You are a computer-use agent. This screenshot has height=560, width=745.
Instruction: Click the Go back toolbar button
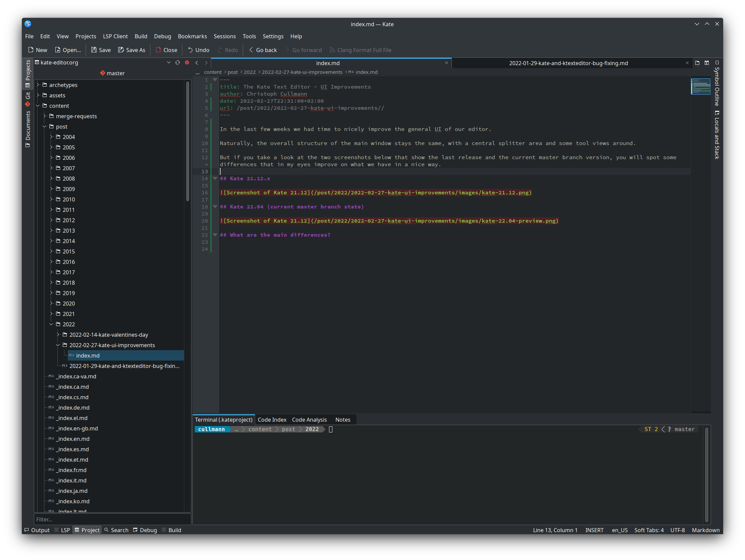(263, 50)
